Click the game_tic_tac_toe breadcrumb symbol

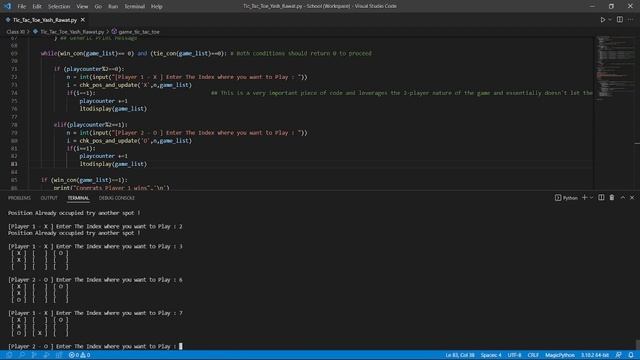pyautogui.click(x=139, y=31)
